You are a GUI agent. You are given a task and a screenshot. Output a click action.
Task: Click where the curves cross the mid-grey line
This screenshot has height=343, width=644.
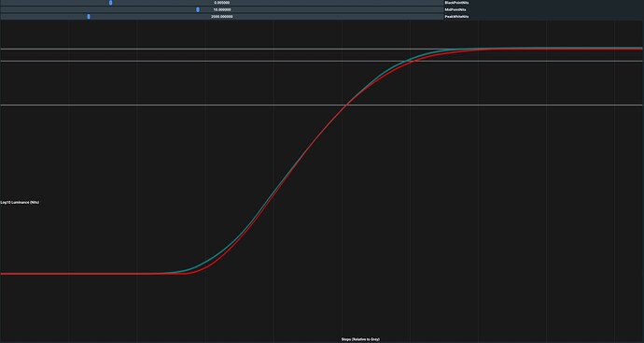(x=346, y=106)
